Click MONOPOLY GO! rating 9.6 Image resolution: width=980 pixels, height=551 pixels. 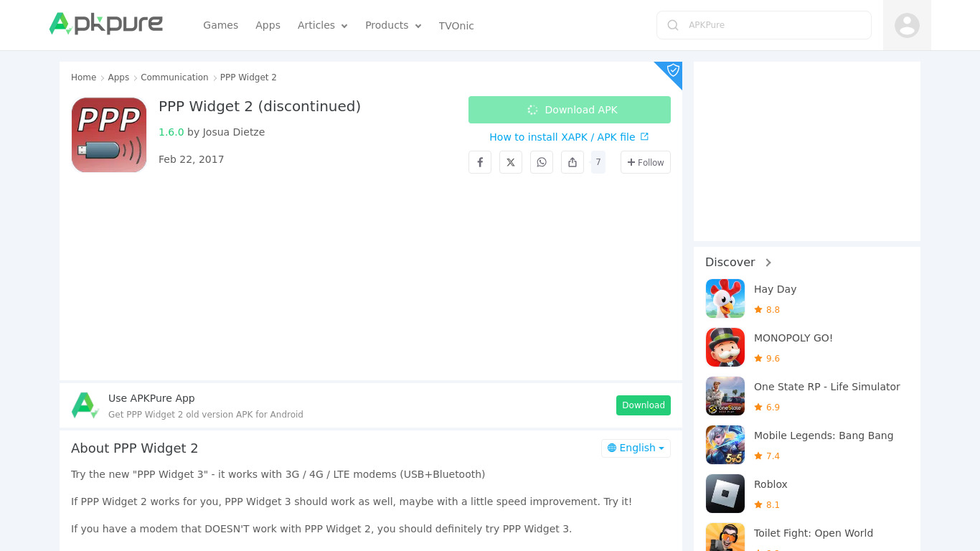click(x=767, y=359)
